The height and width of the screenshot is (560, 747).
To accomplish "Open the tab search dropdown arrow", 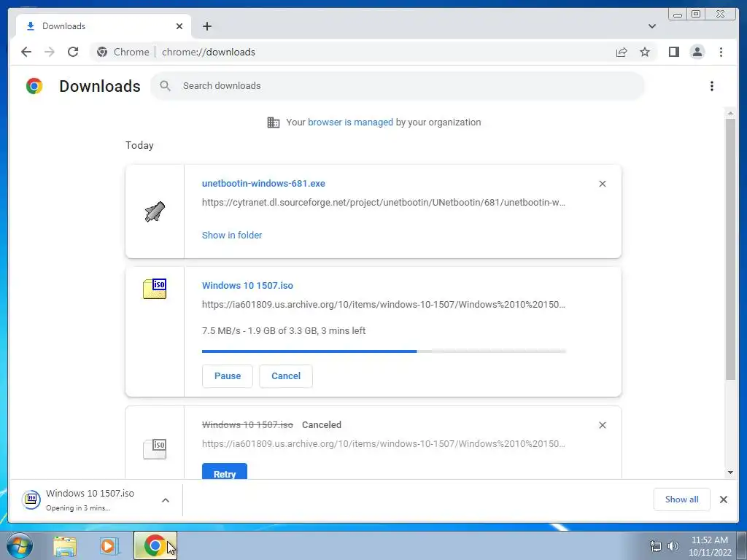I will pyautogui.click(x=652, y=26).
